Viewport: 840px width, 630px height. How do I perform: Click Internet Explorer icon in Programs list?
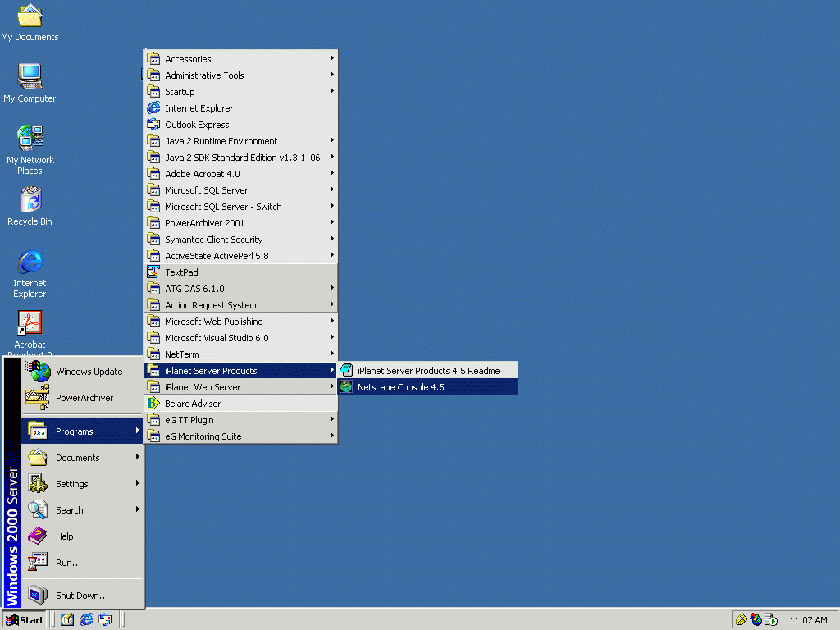tap(153, 107)
